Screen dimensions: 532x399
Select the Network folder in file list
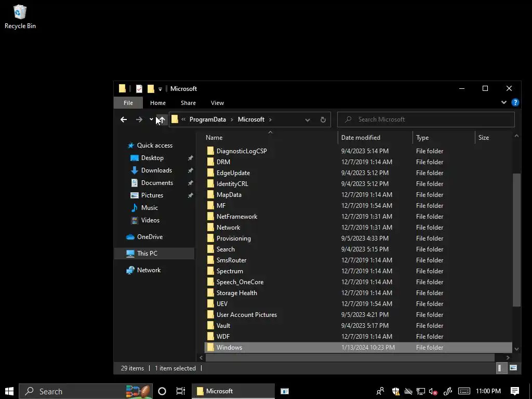click(x=229, y=228)
